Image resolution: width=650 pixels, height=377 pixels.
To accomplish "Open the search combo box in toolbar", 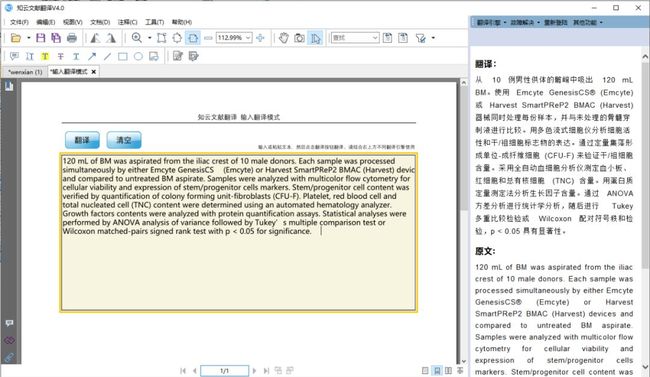I will coord(355,38).
